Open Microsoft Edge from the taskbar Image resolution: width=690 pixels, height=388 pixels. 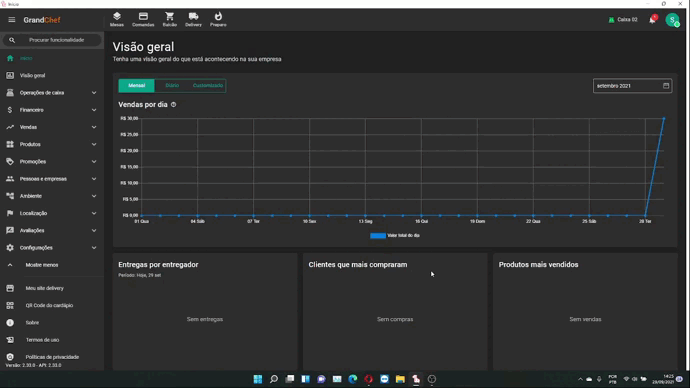click(x=353, y=379)
